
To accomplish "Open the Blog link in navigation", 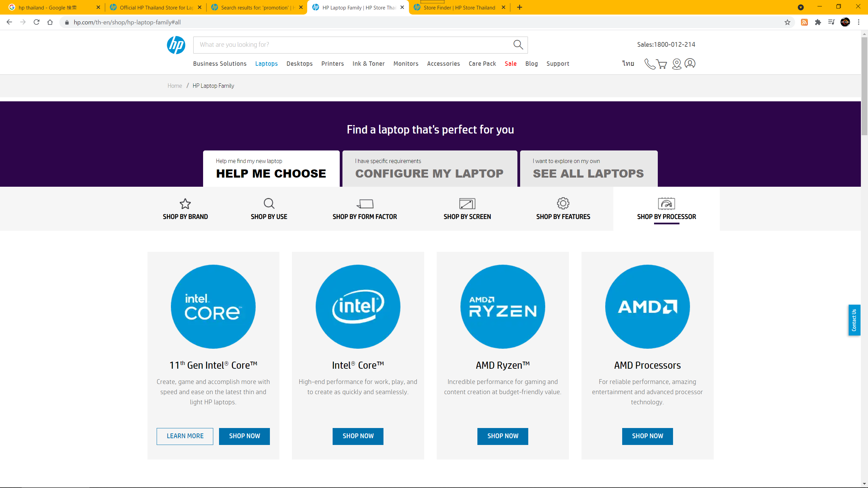I will 532,64.
